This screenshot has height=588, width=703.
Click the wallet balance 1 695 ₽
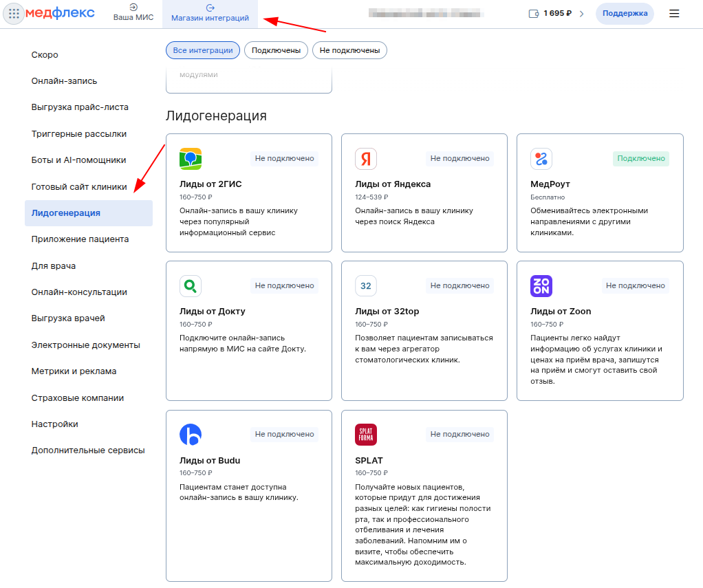[x=550, y=14]
